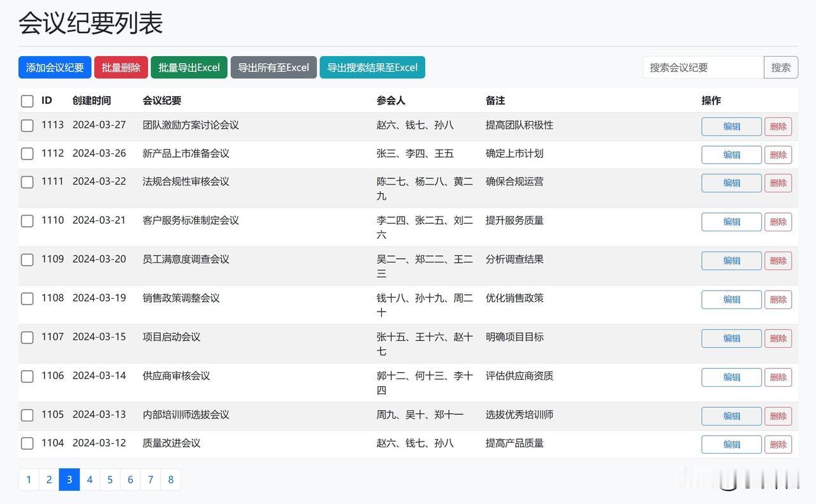The width and height of the screenshot is (816, 504).
Task: Tick the checkbox of record 1107
Action: (27, 338)
